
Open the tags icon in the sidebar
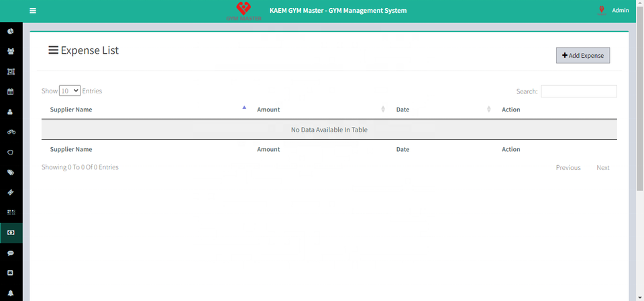click(11, 173)
